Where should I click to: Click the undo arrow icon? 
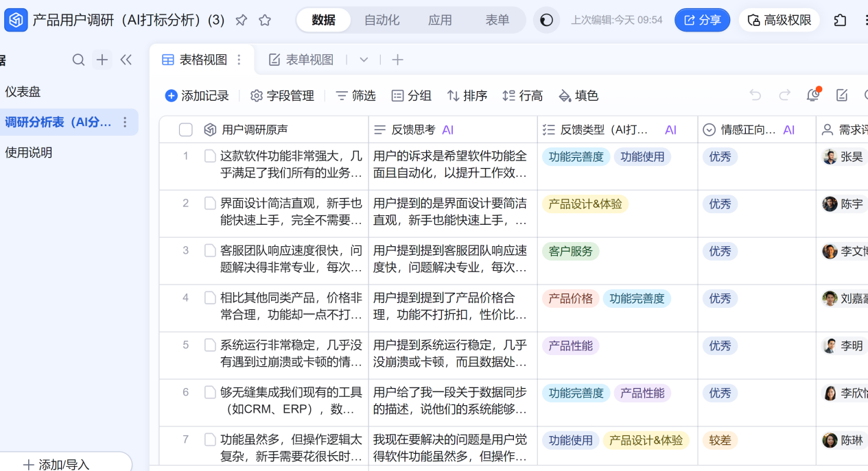[x=755, y=95]
